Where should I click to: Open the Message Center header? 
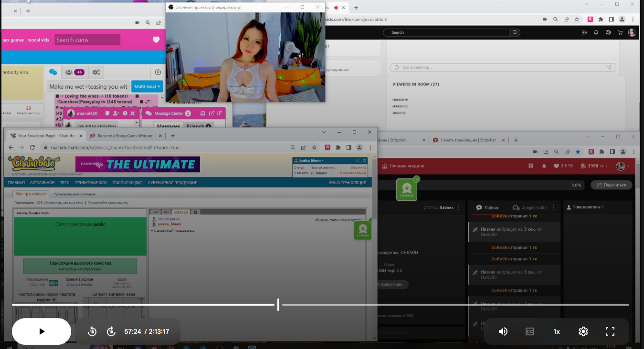168,113
